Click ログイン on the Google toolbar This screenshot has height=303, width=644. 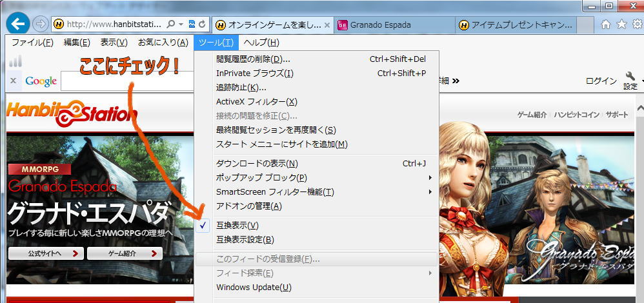point(601,81)
